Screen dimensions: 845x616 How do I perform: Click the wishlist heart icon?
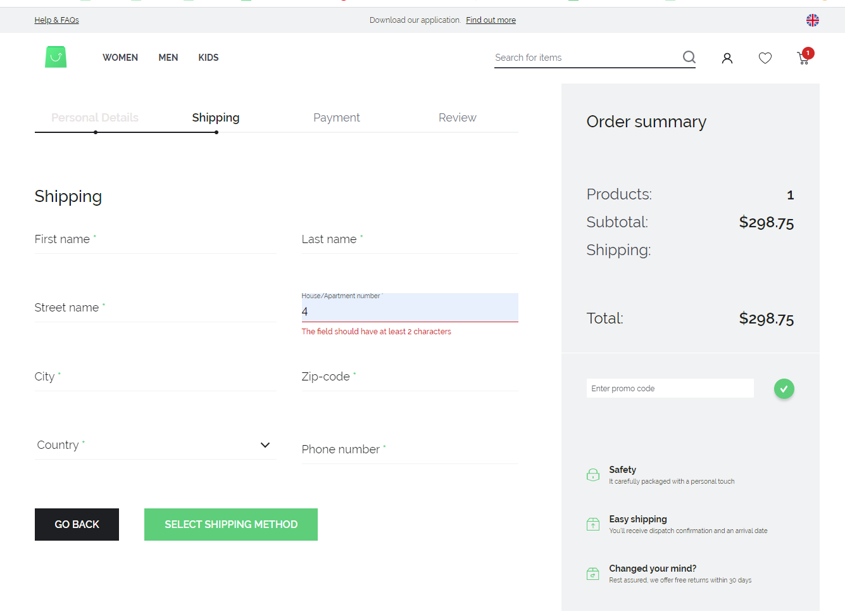point(765,58)
